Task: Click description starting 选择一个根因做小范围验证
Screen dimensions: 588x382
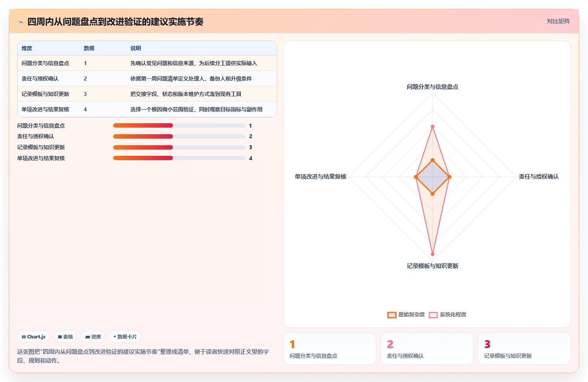Action: pos(196,109)
